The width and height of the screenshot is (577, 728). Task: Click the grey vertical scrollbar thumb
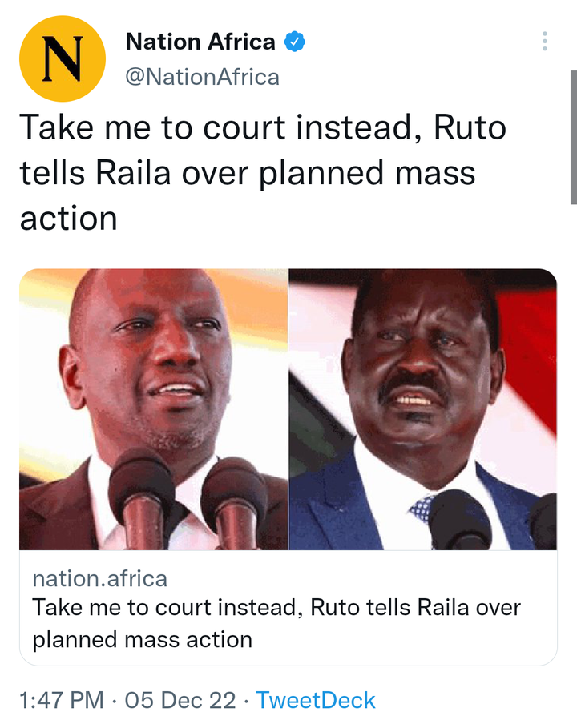[x=573, y=138]
